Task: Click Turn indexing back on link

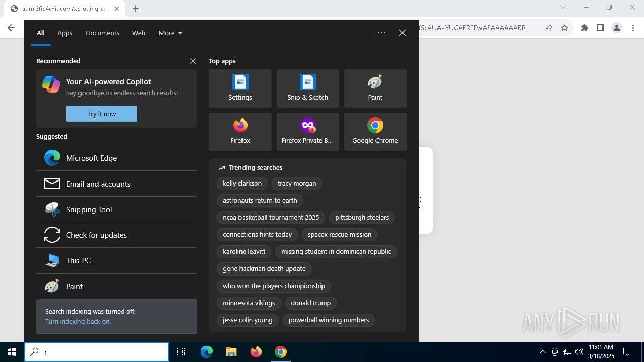Action: coord(78,321)
